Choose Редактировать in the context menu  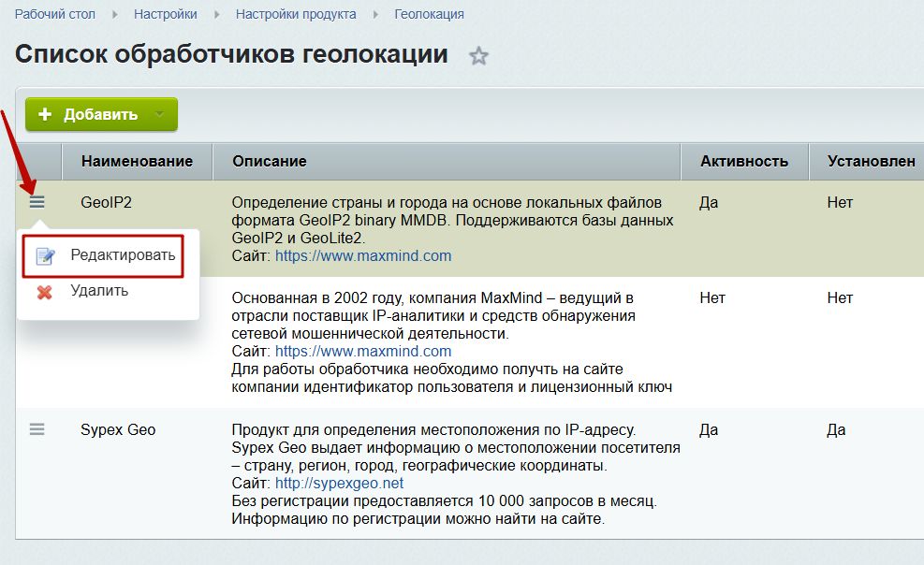[122, 255]
